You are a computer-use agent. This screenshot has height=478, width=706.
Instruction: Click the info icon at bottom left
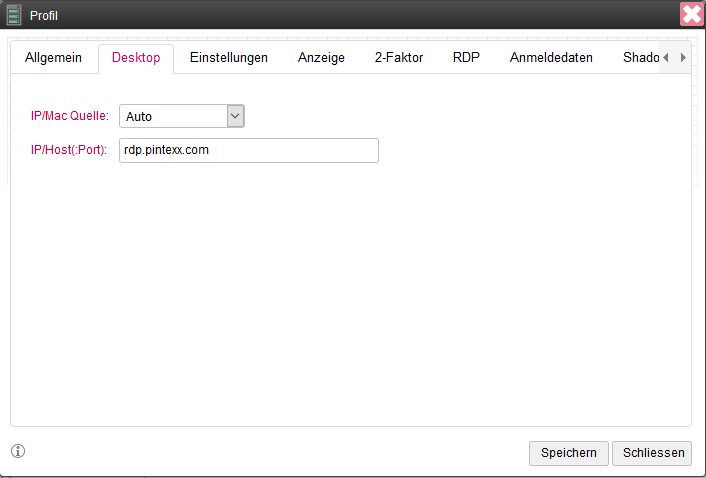pyautogui.click(x=18, y=451)
